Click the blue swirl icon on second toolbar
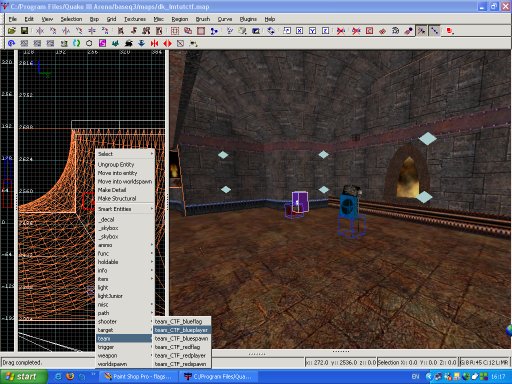This screenshot has width=512, height=384. coord(11,43)
